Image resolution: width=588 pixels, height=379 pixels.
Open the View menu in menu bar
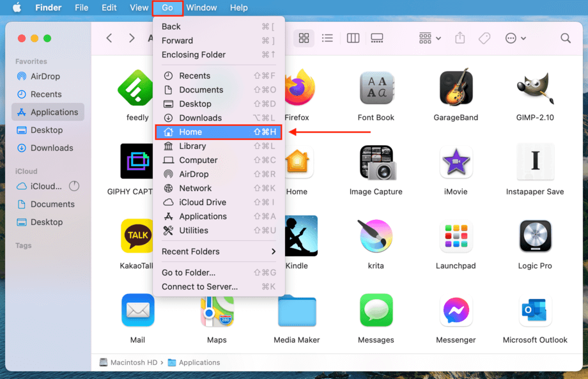coord(139,8)
